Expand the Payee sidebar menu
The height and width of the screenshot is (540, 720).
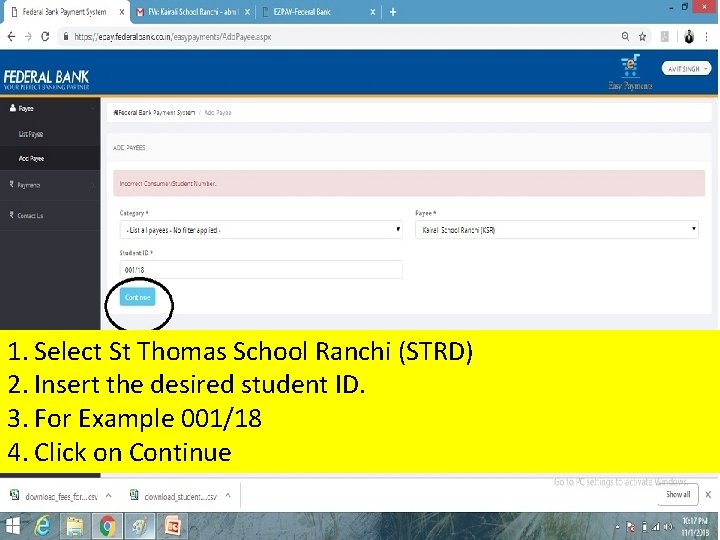click(x=50, y=108)
